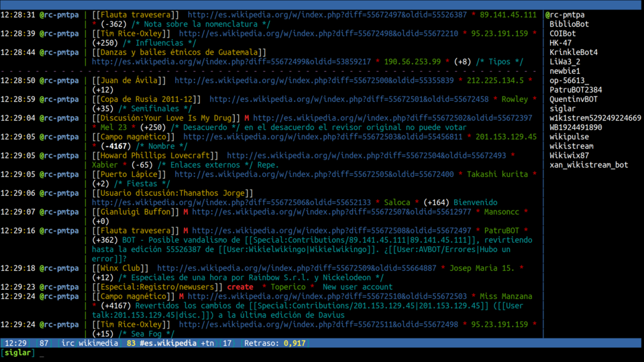Select COIBot in the nick list
This screenshot has width=644, height=362.
pyautogui.click(x=562, y=33)
